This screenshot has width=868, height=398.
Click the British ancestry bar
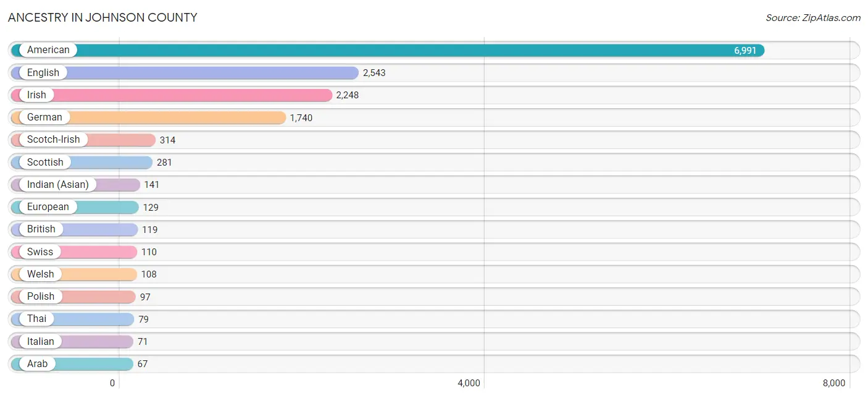[x=74, y=229]
